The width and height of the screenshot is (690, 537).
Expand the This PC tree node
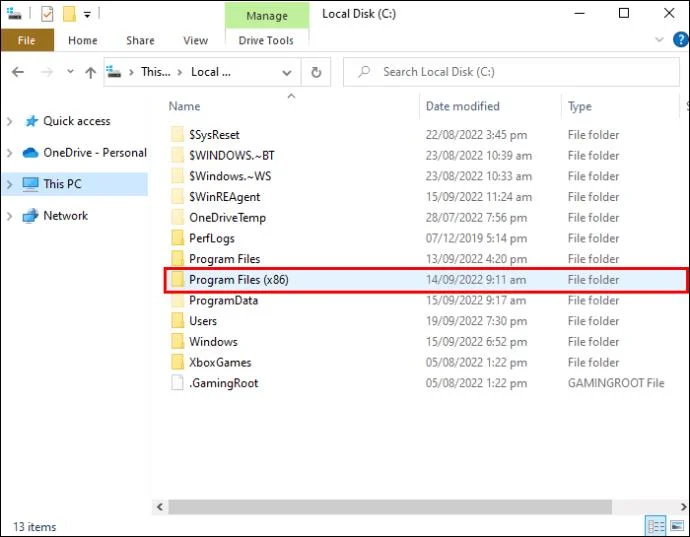pos(10,184)
